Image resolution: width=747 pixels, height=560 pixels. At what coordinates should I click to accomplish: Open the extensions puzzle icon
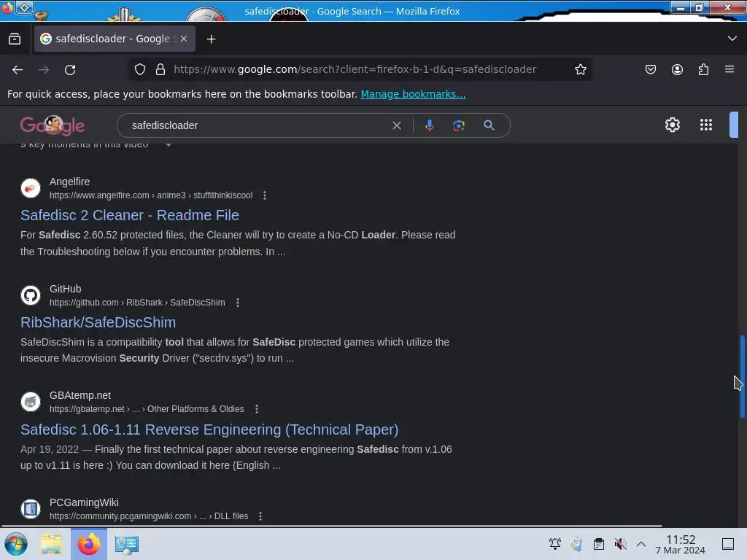coord(703,69)
